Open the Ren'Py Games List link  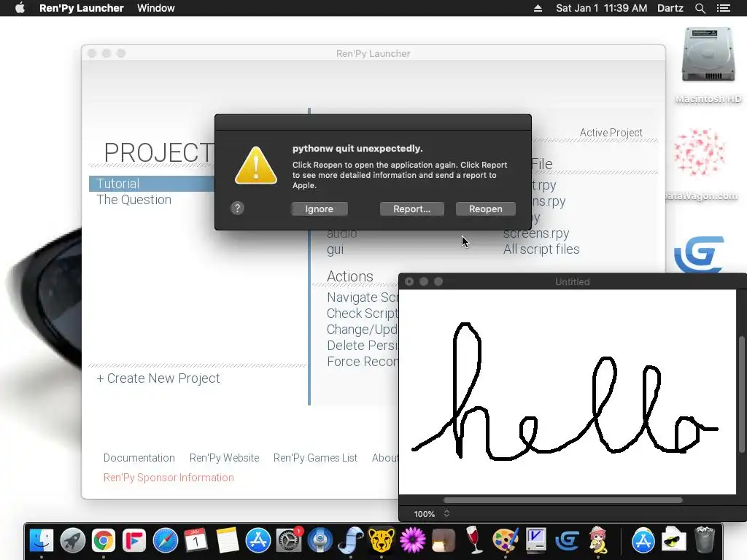315,458
